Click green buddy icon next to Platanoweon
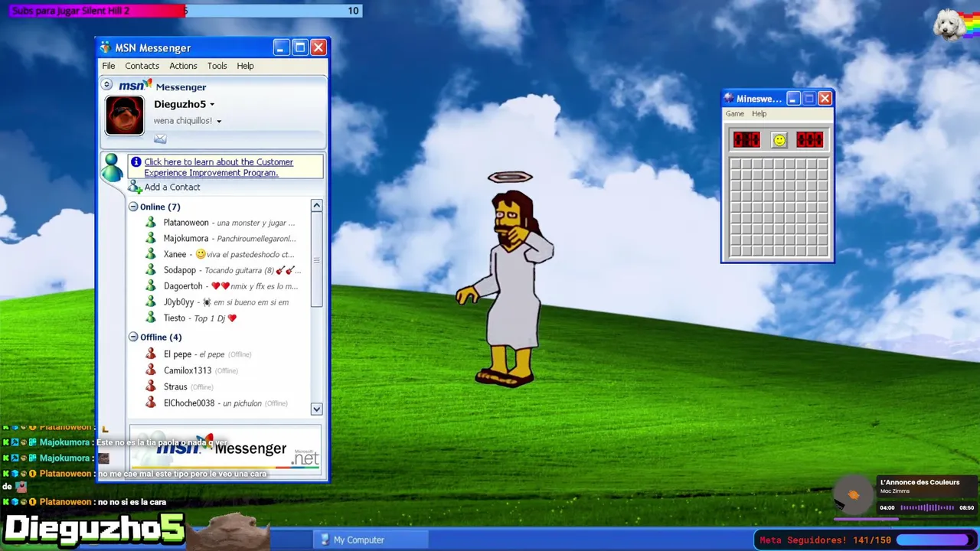The image size is (980, 551). point(151,222)
